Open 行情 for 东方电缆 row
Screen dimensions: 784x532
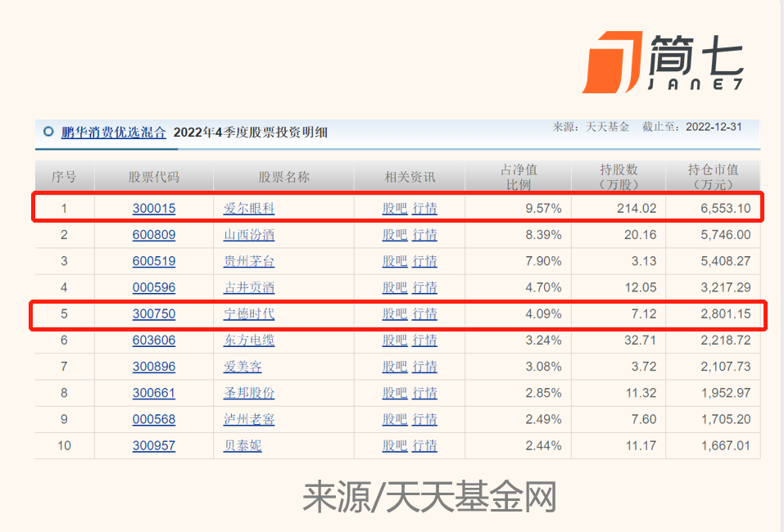(x=424, y=340)
